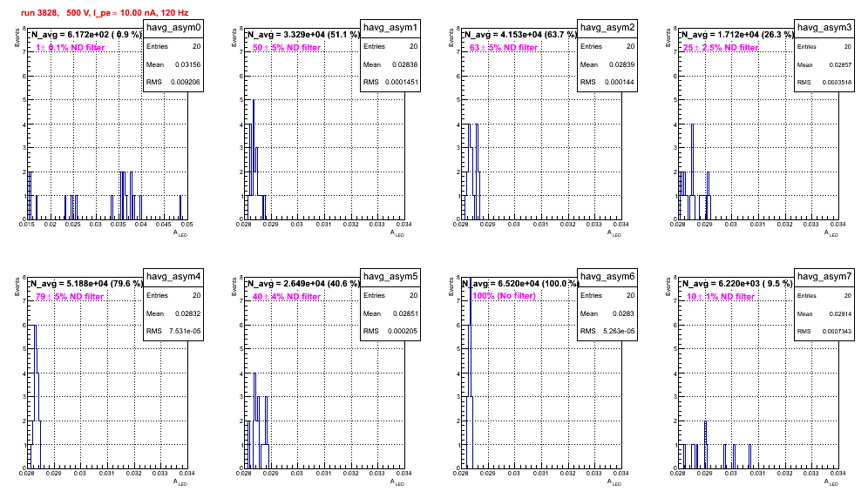Click the tallest histogram bar in havg_asym1 plot
868x498 pixels.
point(254,159)
